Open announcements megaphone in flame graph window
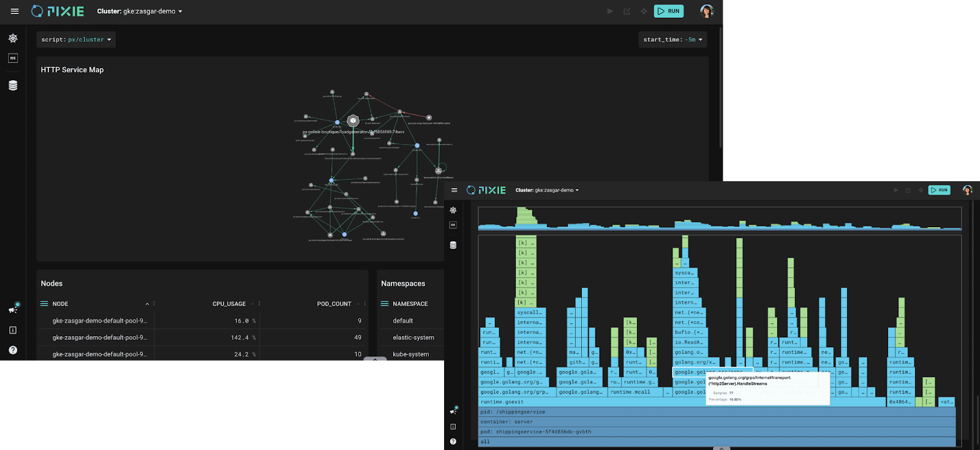Viewport: 980px width, 450px height. click(453, 411)
